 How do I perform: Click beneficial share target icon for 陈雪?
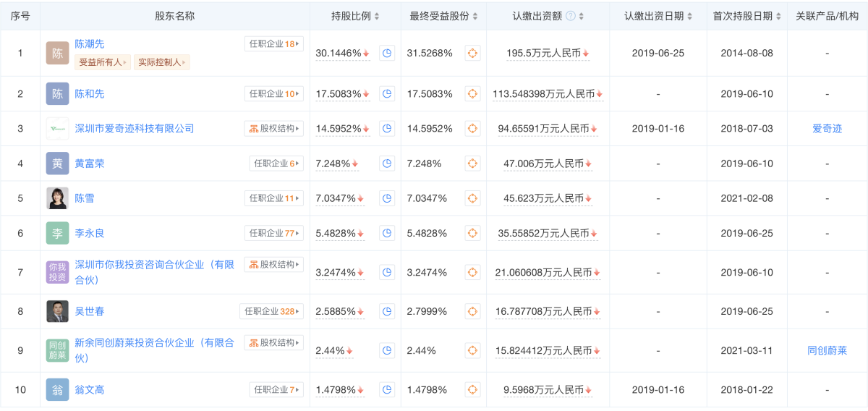[472, 198]
